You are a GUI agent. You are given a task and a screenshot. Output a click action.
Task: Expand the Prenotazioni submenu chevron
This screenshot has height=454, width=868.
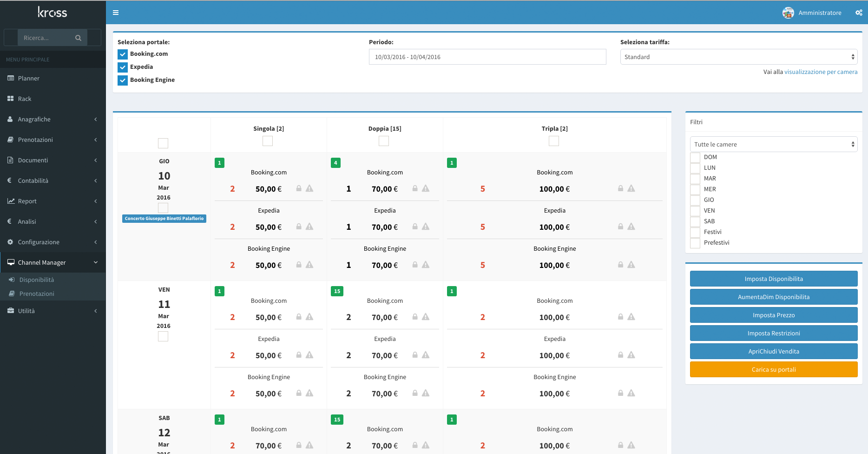click(x=96, y=140)
